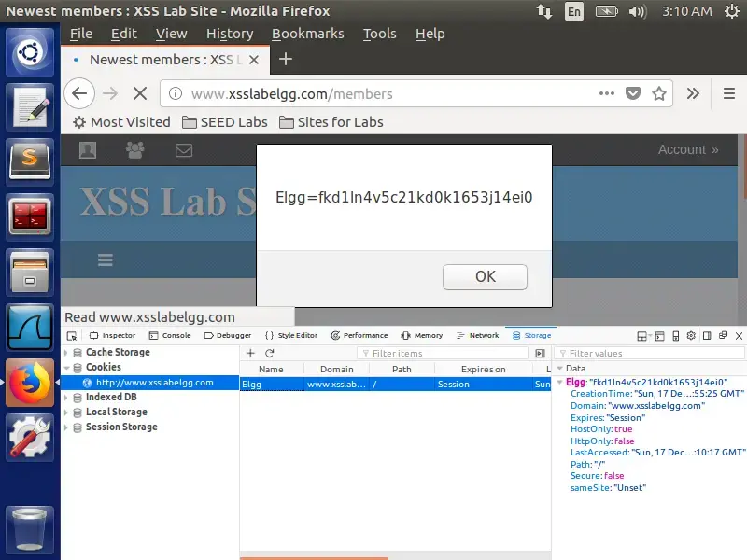Open Most Visited bookmarks folder
The width and height of the screenshot is (747, 560).
121,122
